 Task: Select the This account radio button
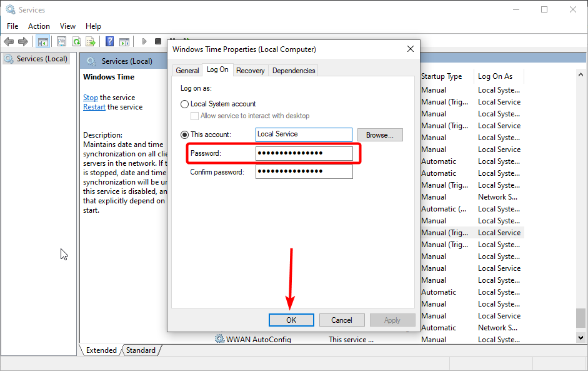184,135
